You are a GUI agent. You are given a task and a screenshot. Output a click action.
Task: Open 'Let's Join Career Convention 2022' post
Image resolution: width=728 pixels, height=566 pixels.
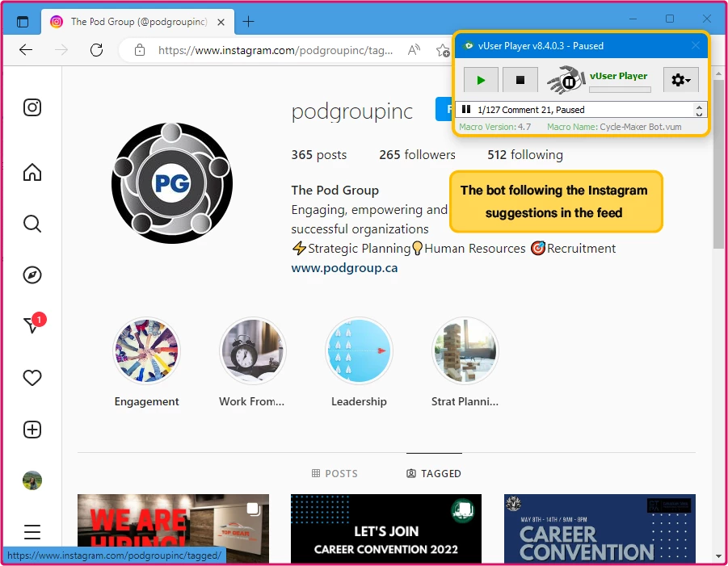coord(386,529)
